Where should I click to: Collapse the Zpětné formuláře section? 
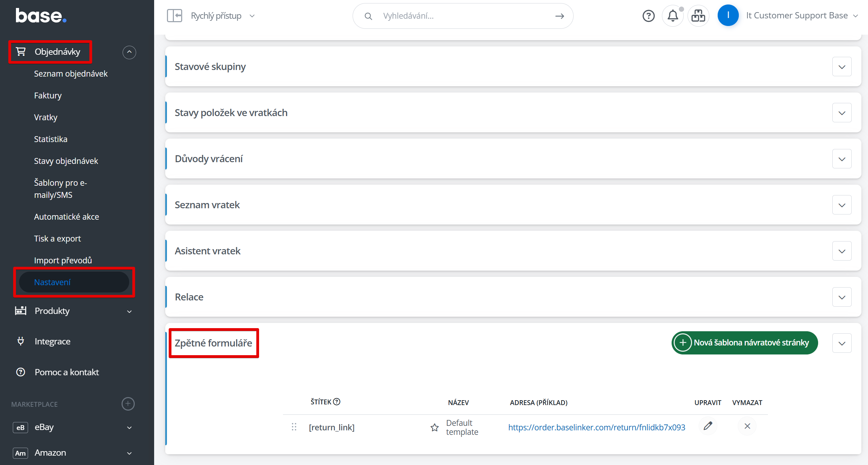842,343
